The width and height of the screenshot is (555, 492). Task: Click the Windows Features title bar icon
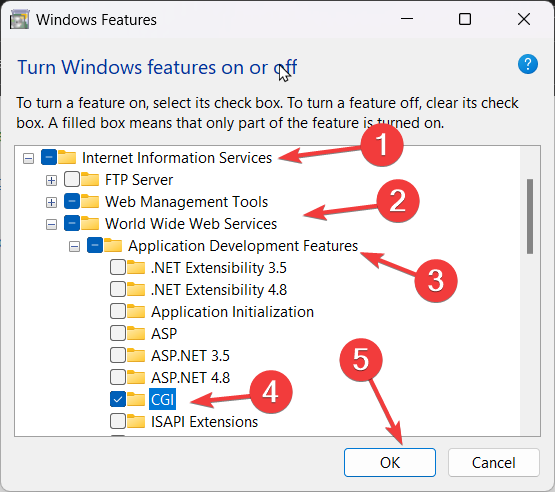coord(19,20)
